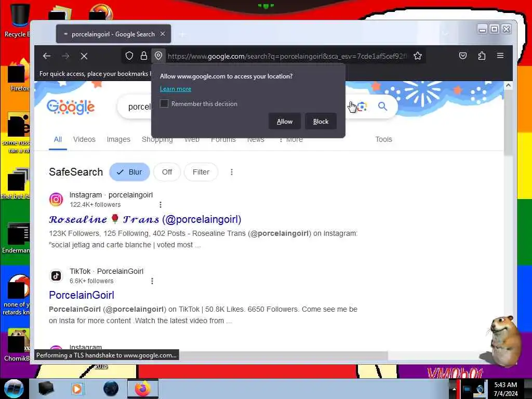Click the Forward arrow in toolbar

point(65,56)
